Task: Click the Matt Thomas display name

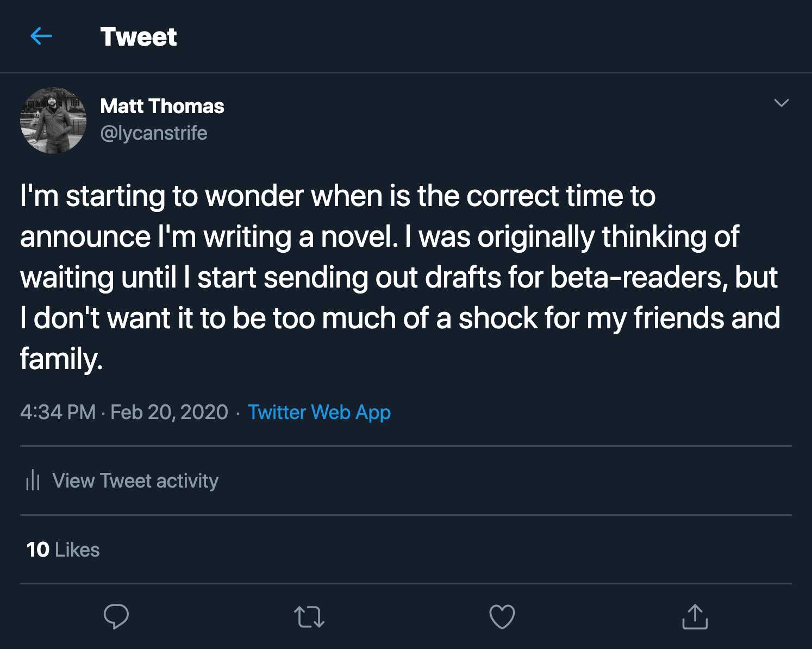Action: 162,106
